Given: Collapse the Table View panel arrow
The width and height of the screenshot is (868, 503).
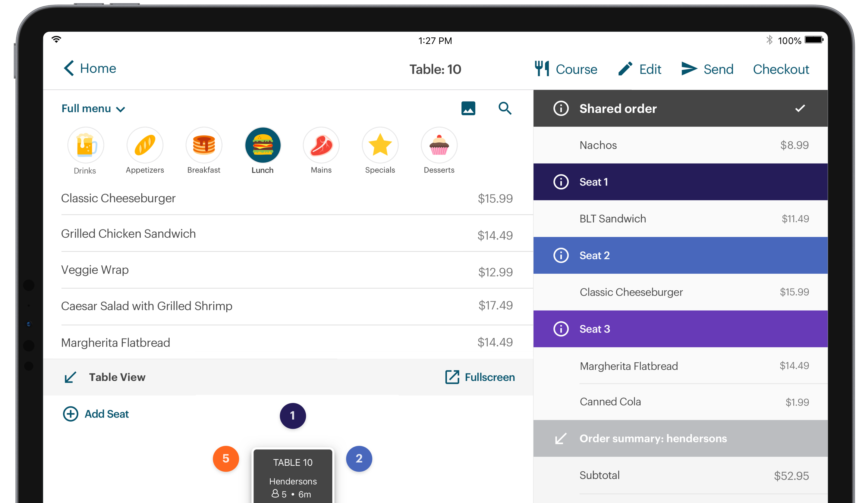Looking at the screenshot, I should click(x=70, y=377).
